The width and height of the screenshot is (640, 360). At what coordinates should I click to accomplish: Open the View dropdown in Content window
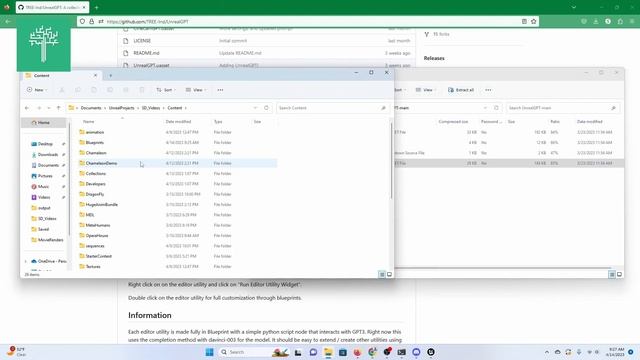pos(196,90)
